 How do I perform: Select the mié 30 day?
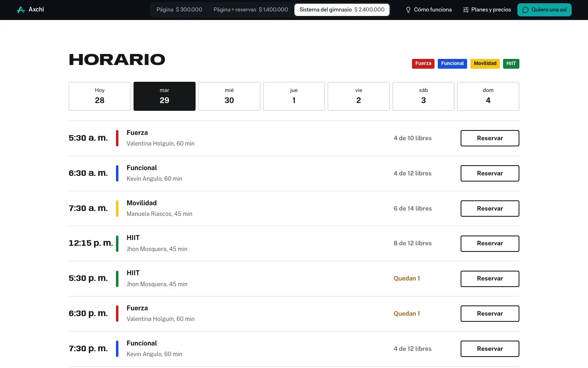(x=229, y=96)
